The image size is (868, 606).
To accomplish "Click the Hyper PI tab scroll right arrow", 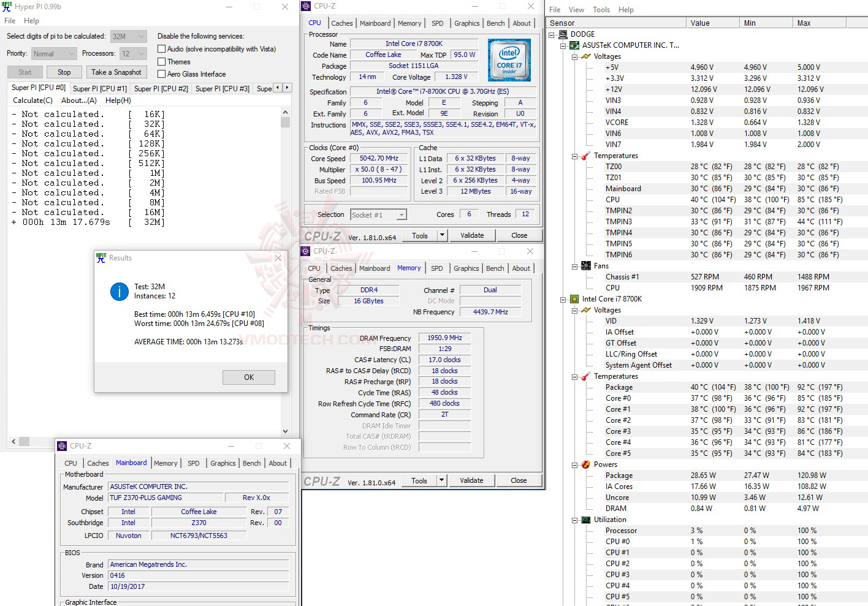I will point(287,88).
